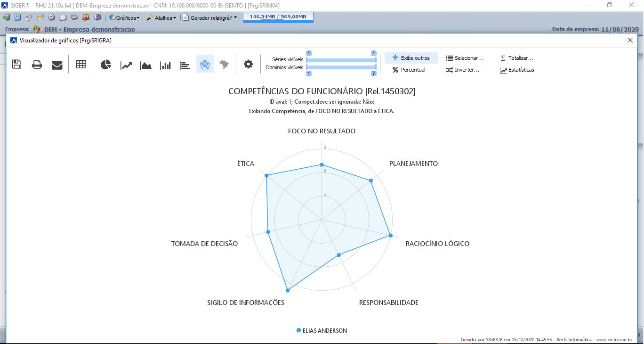The width and height of the screenshot is (644, 344).
Task: Click the blue gear icon in main toolbar
Action: pos(51,17)
